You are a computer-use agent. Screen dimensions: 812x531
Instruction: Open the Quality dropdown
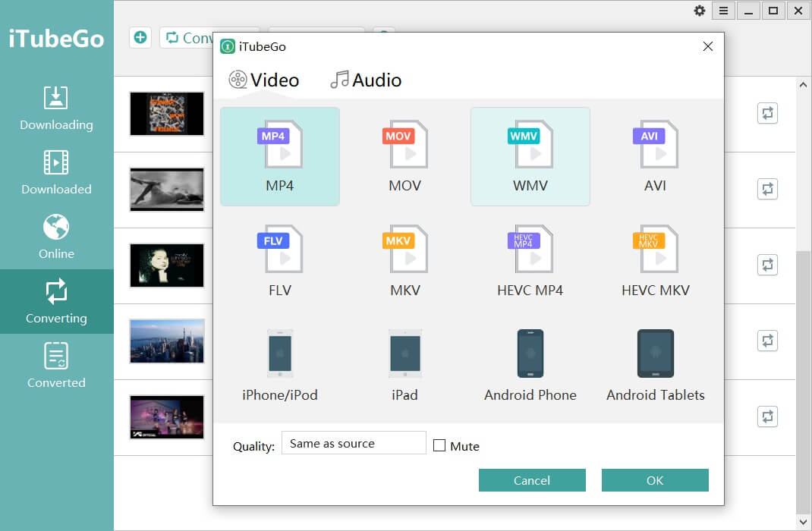354,443
